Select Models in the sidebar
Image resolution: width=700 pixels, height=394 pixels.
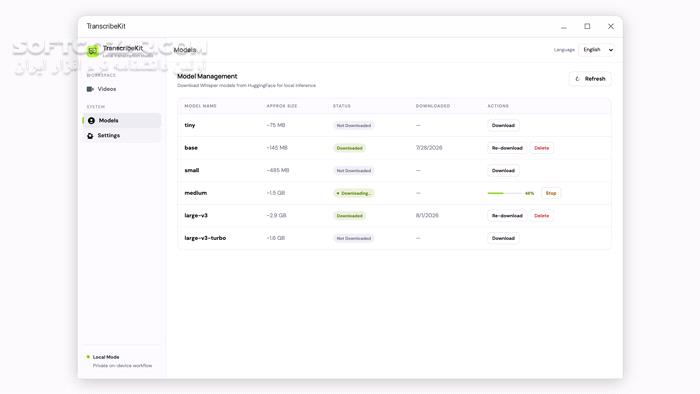[121, 120]
